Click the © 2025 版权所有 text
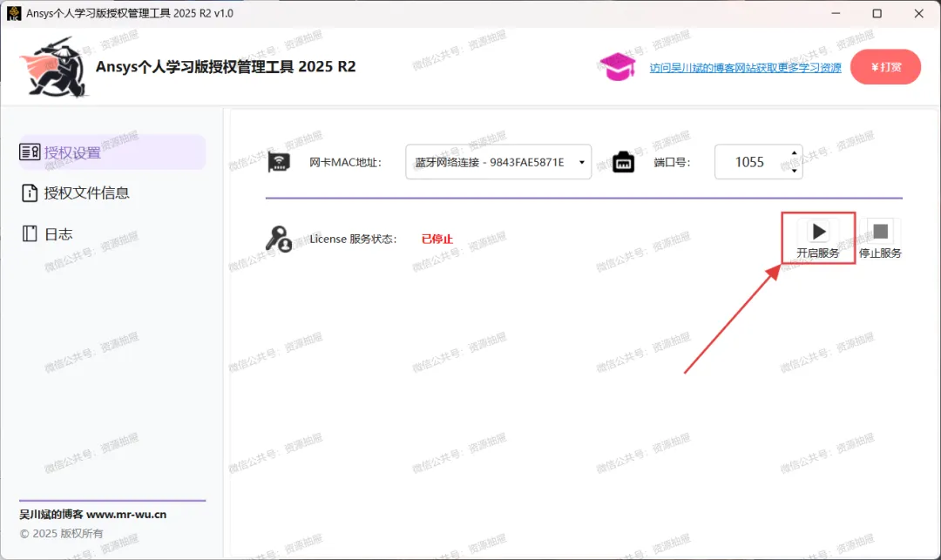941x560 pixels. (61, 534)
